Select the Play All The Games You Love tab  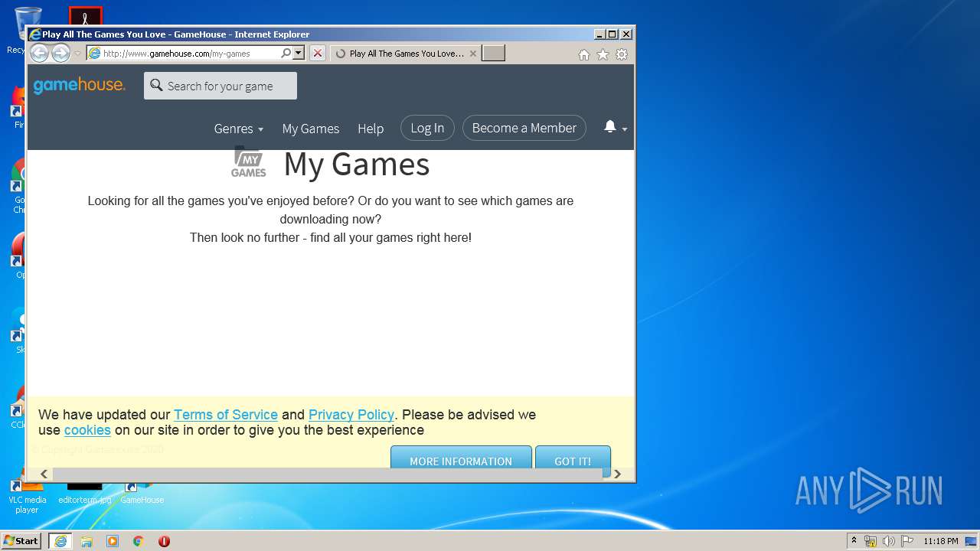pos(406,54)
